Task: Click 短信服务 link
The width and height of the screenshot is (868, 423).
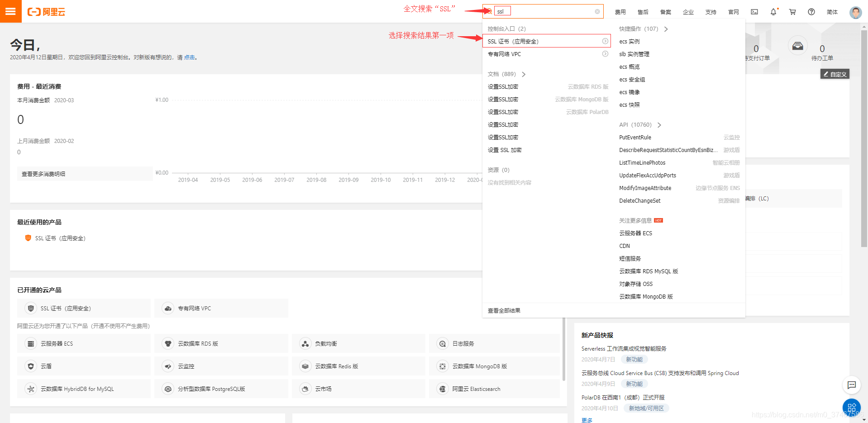Action: click(x=630, y=259)
